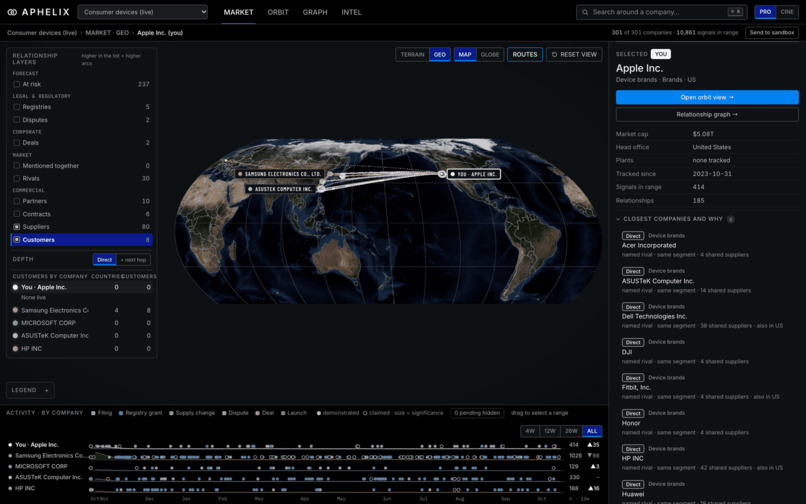Click the search magnifier icon
The height and width of the screenshot is (504, 806).
point(585,12)
